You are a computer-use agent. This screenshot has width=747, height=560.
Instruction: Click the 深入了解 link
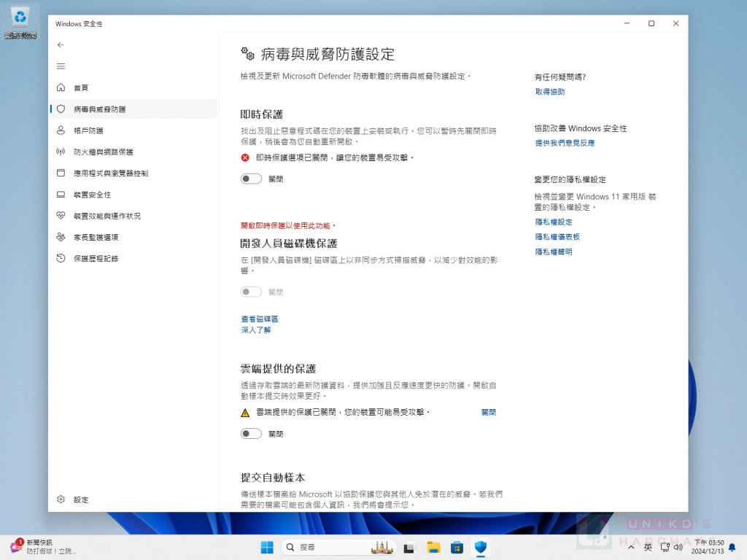coord(256,330)
